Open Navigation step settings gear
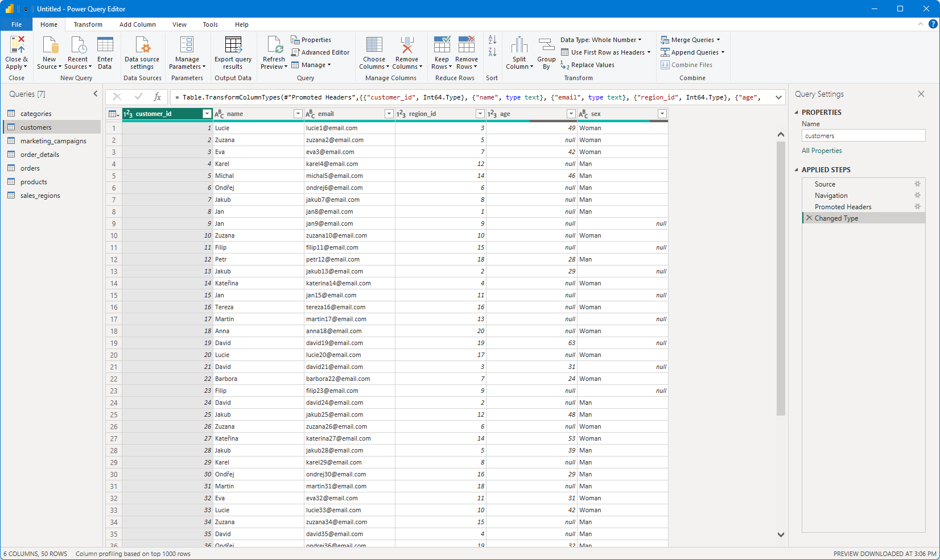The height and width of the screenshot is (560, 940). [x=917, y=195]
